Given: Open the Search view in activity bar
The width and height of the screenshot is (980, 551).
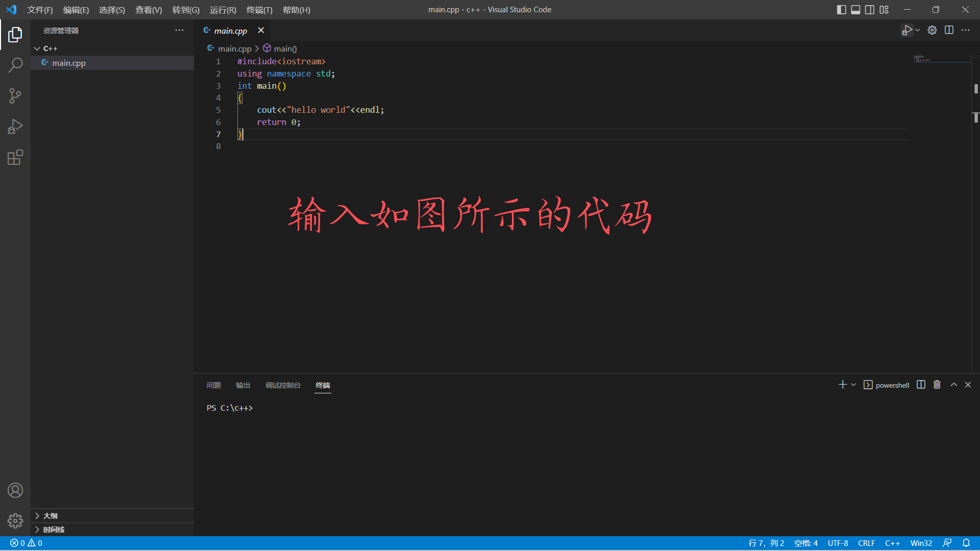Looking at the screenshot, I should point(15,65).
